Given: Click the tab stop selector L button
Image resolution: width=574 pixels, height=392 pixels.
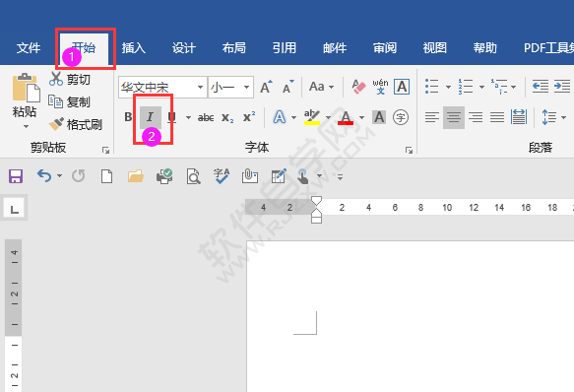Looking at the screenshot, I should click(x=14, y=209).
